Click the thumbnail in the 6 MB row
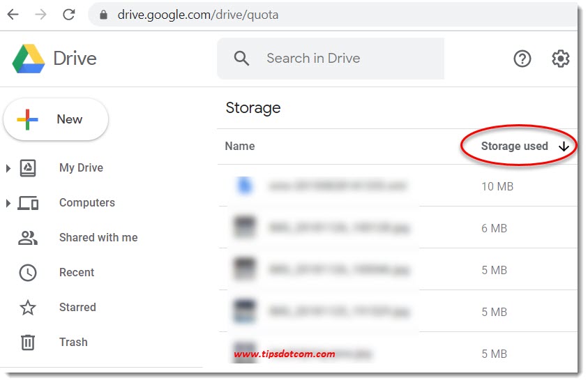 point(245,227)
